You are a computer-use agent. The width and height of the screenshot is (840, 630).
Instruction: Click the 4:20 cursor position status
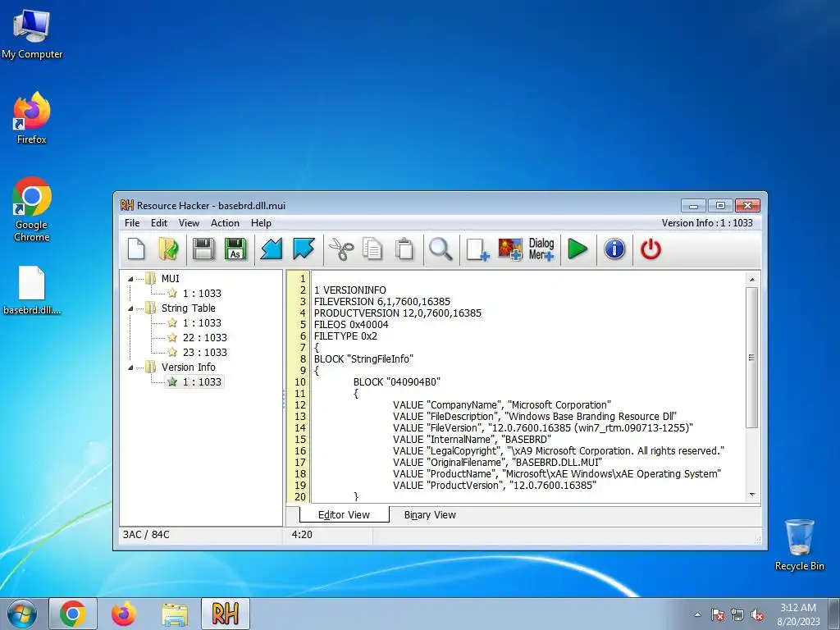[x=302, y=535]
